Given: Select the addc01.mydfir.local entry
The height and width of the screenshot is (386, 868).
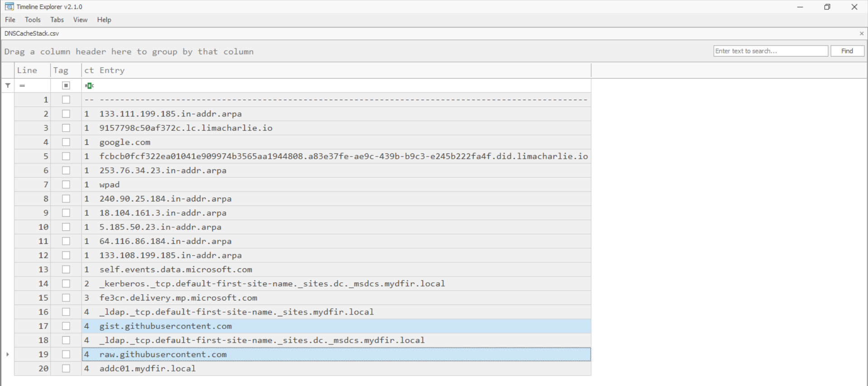Looking at the screenshot, I should coord(147,368).
